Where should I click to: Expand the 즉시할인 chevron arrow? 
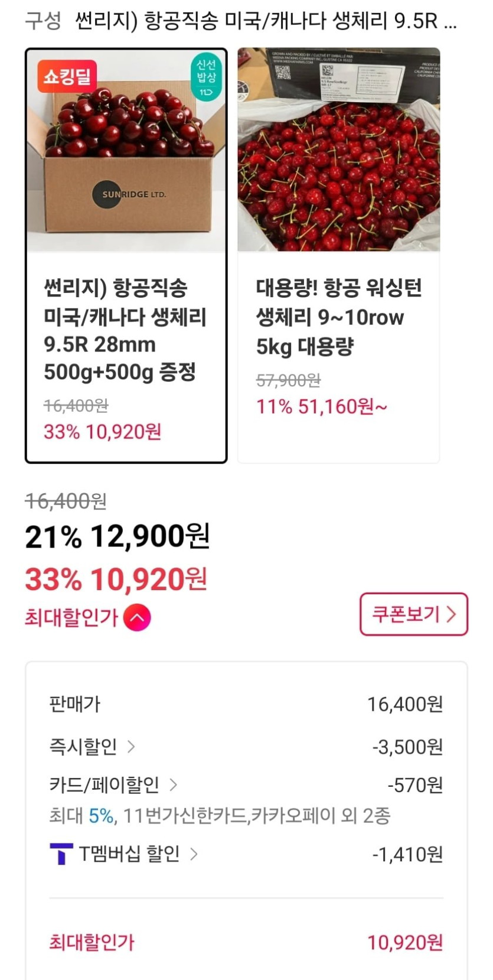(131, 747)
